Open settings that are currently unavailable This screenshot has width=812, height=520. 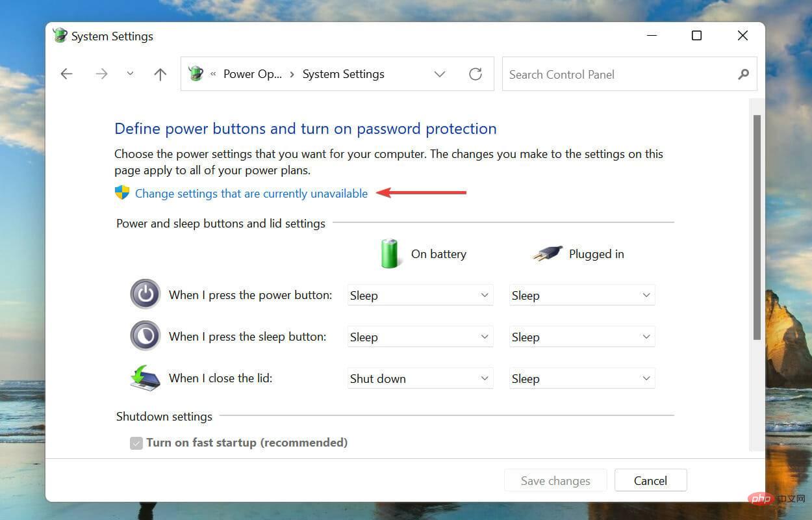click(251, 193)
